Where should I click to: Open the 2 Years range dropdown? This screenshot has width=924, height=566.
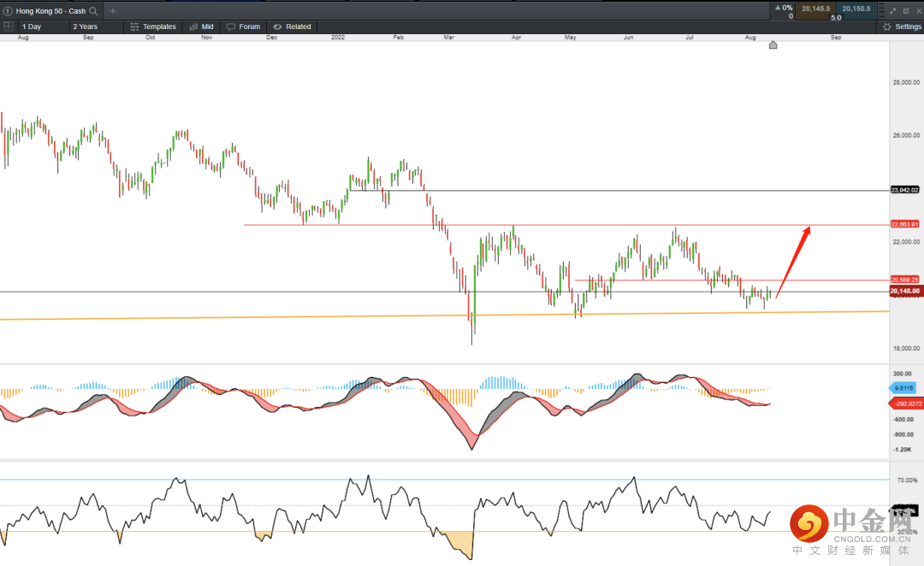pyautogui.click(x=93, y=27)
